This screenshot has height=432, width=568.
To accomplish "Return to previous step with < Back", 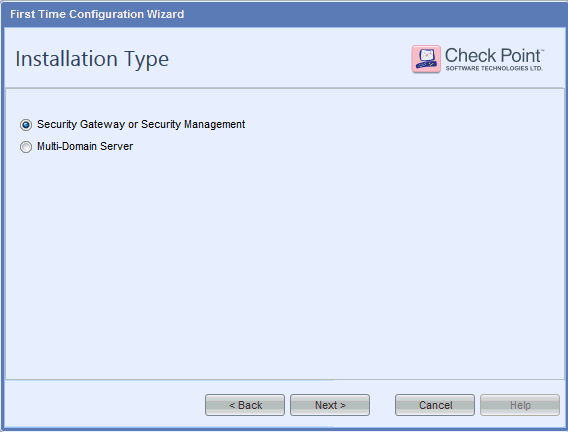I will pyautogui.click(x=245, y=405).
